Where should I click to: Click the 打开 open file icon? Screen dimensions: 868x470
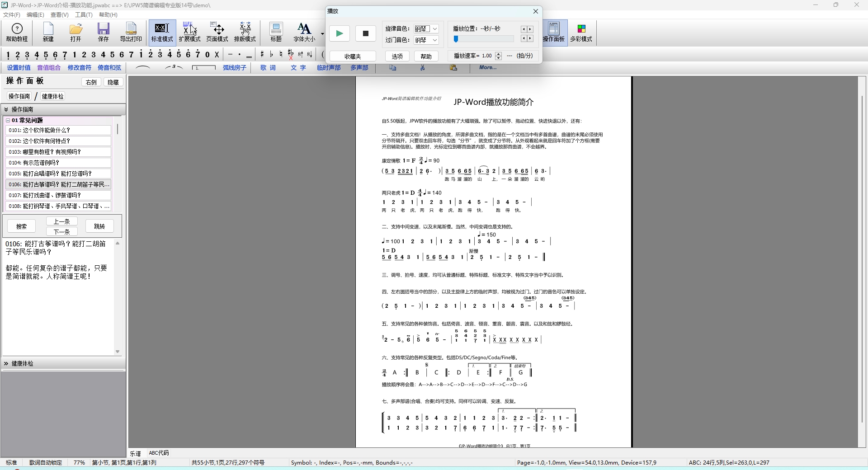click(x=76, y=33)
